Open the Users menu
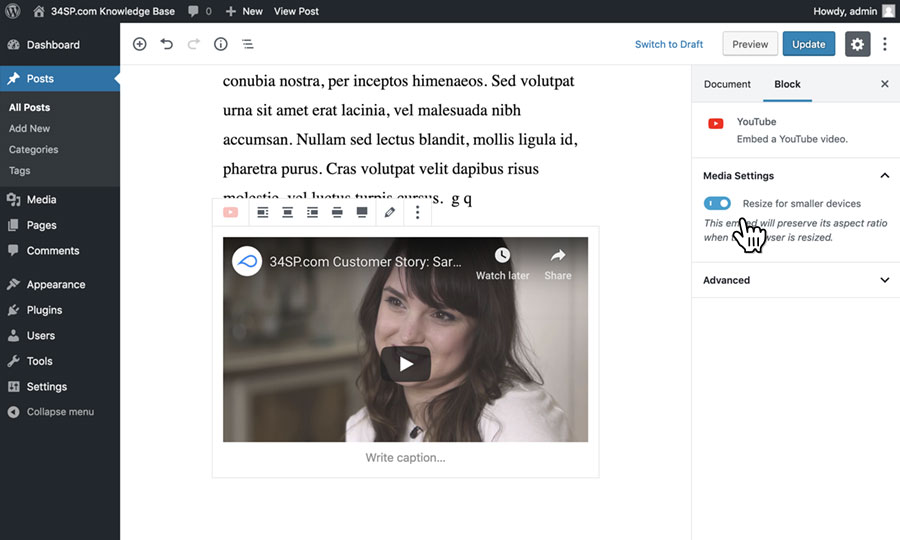 [60, 336]
